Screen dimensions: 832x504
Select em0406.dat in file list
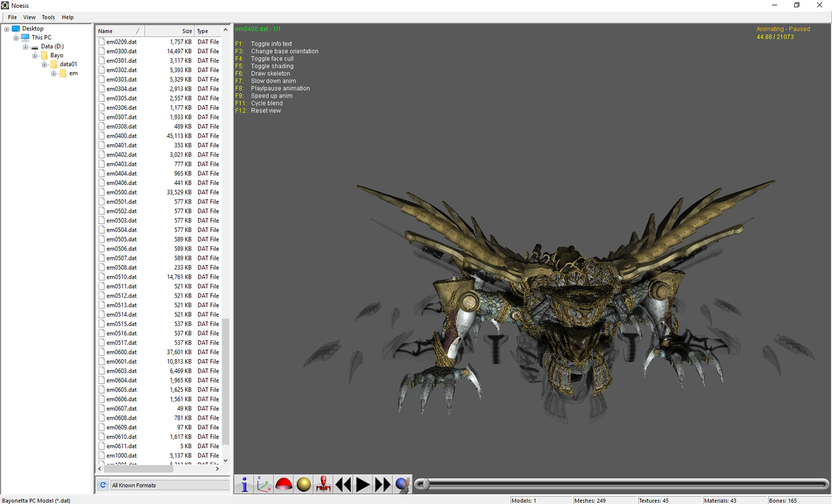click(122, 183)
